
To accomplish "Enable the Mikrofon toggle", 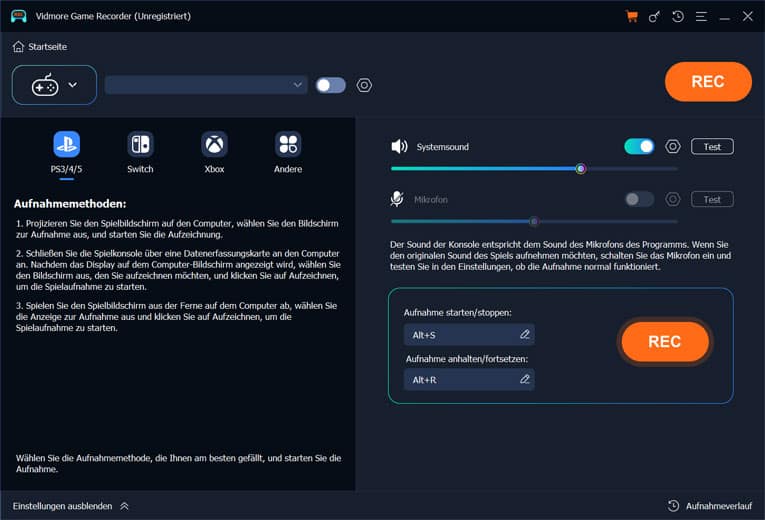I will click(x=639, y=200).
